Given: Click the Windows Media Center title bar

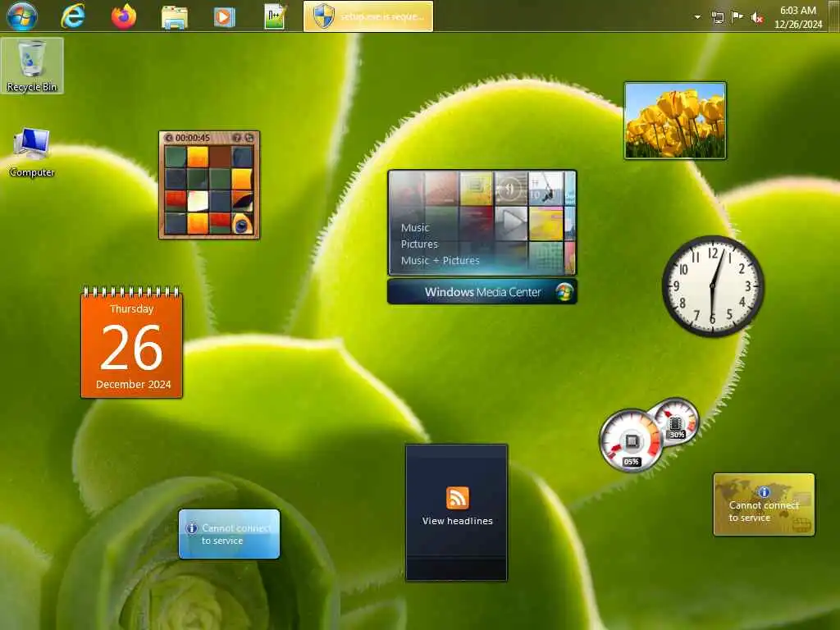Looking at the screenshot, I should point(482,292).
